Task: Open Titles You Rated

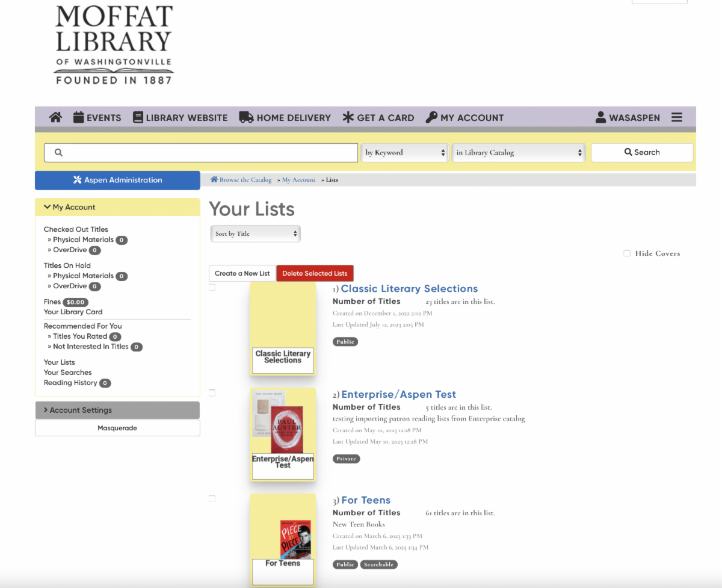Action: pyautogui.click(x=80, y=336)
